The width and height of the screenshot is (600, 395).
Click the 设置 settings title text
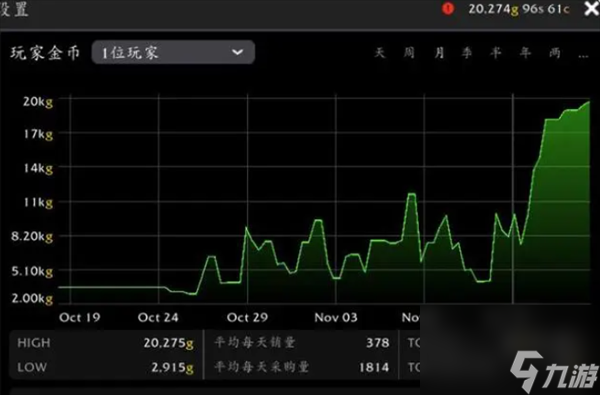coord(14,9)
